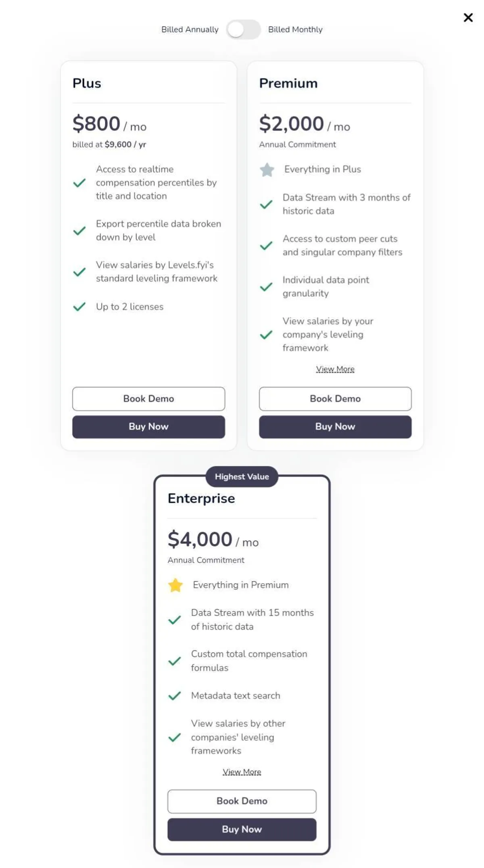This screenshot has height=868, width=484.
Task: Expand View More under Enterprise features
Action: (242, 772)
